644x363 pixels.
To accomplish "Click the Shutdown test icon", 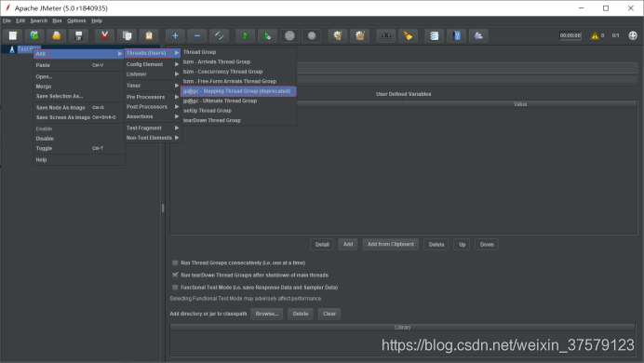I will click(312, 35).
